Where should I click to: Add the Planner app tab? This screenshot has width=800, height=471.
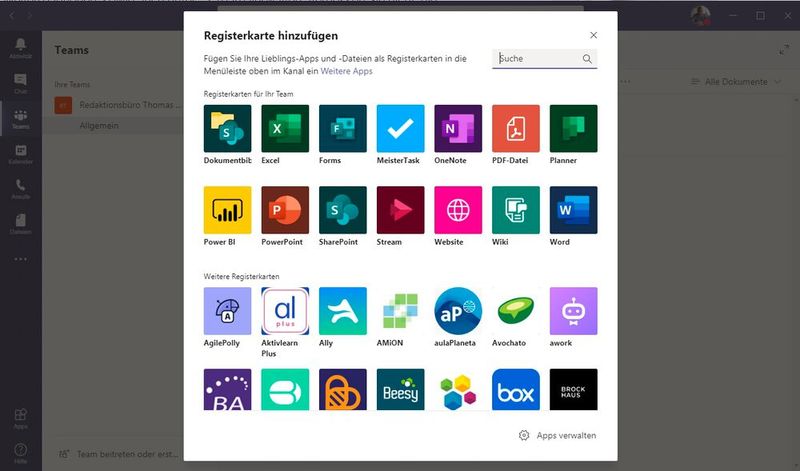[x=573, y=129]
